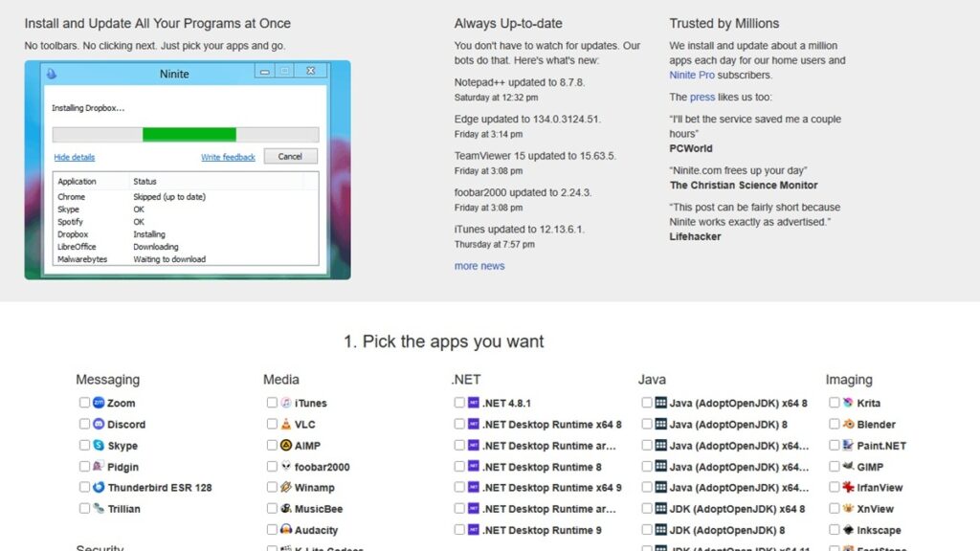Image resolution: width=980 pixels, height=551 pixels.
Task: Click the JDK (AdoptOpenJDK) 8 icon
Action: click(661, 530)
